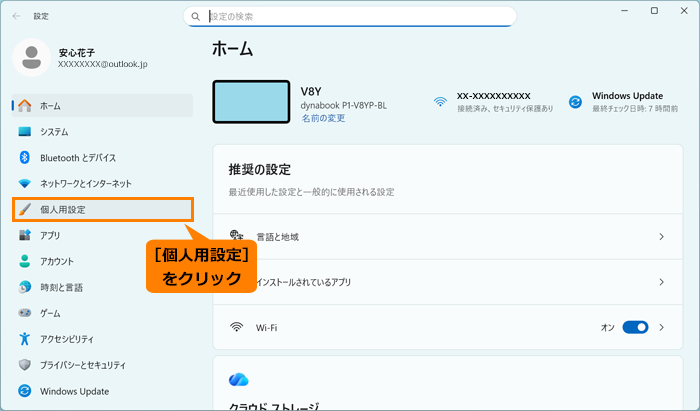This screenshot has height=411, width=700.
Task: Click the network diamond icon in sidebar
Action: [x=25, y=183]
